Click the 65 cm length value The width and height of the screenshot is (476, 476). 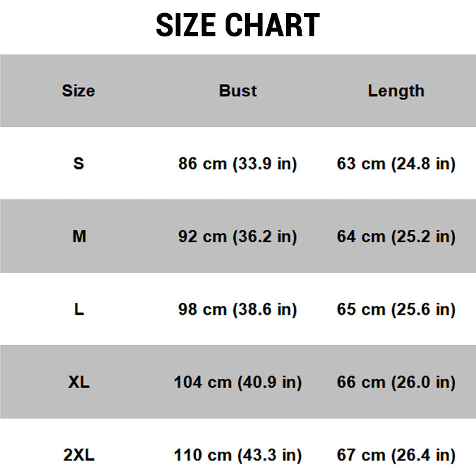396,310
